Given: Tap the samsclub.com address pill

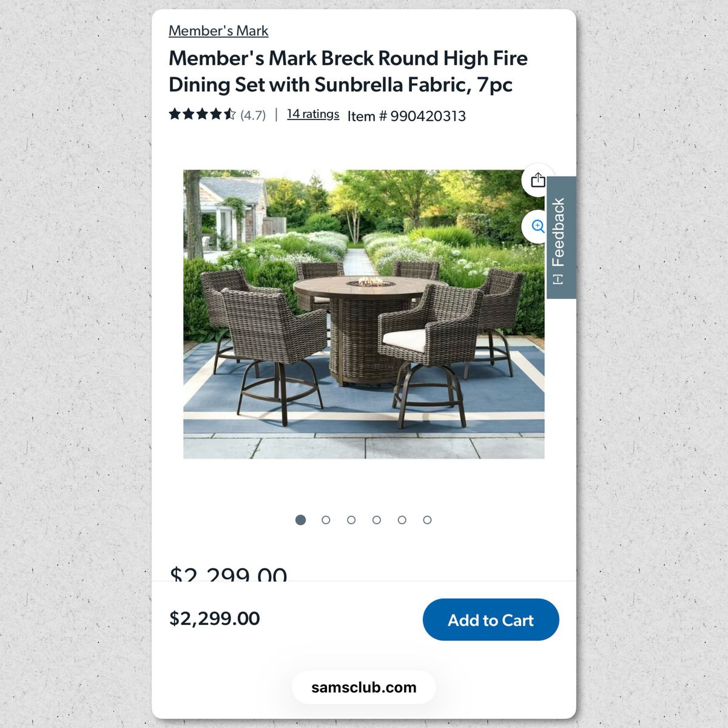Looking at the screenshot, I should (364, 687).
